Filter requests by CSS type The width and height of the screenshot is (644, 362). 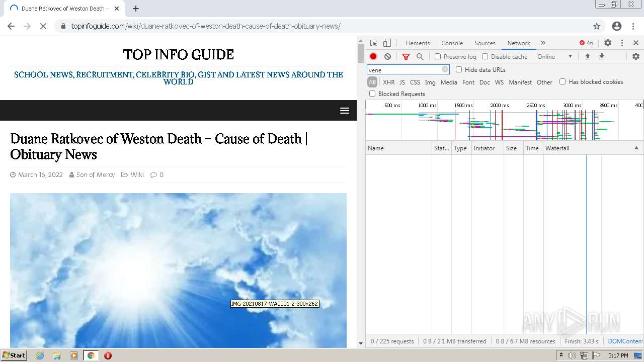(x=415, y=82)
